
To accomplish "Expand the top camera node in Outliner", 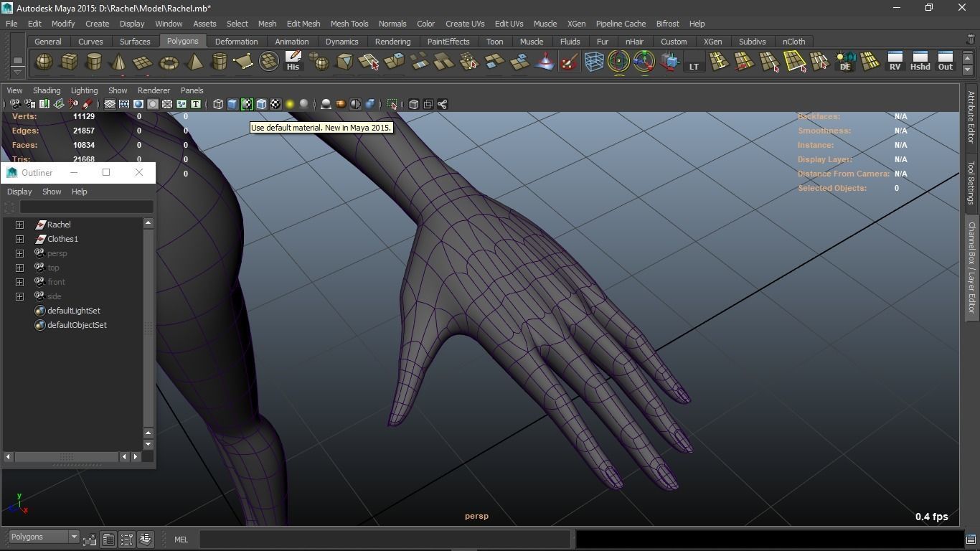I will [x=19, y=268].
